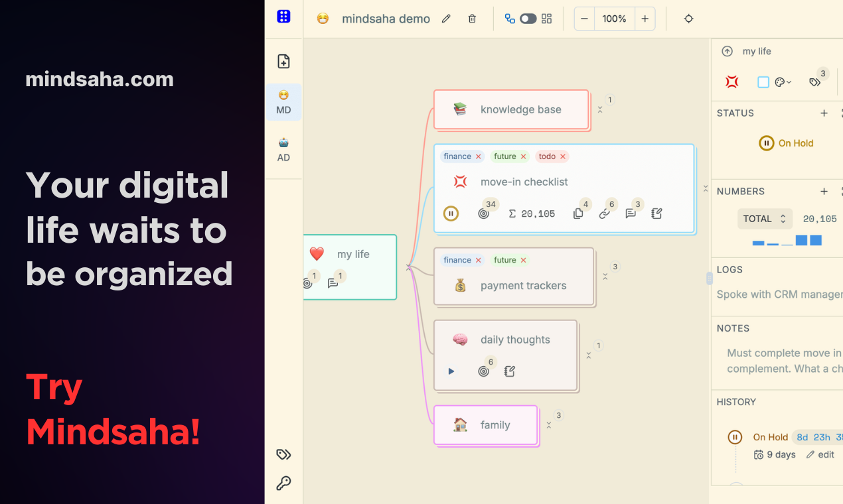Zoom out with the minus button
The height and width of the screenshot is (504, 843).
(x=584, y=19)
